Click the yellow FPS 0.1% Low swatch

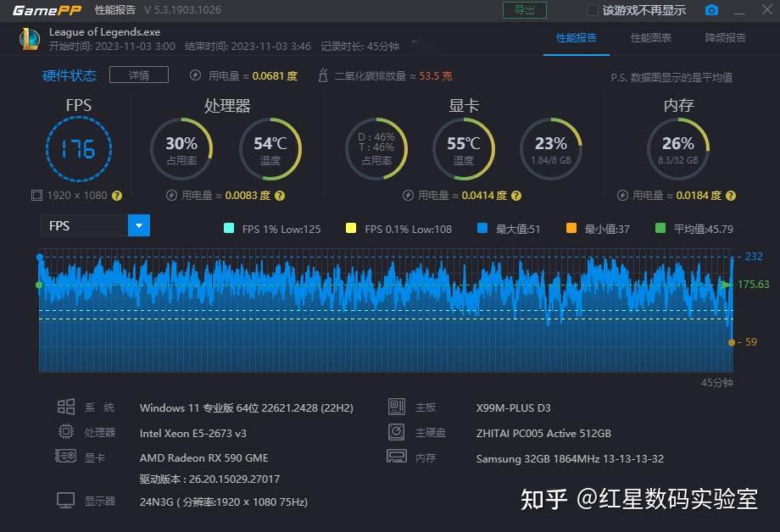point(351,228)
